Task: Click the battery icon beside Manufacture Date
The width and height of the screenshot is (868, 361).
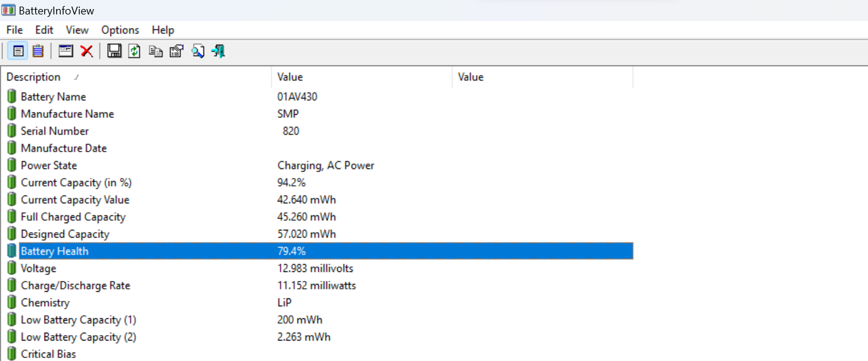Action: pos(12,148)
